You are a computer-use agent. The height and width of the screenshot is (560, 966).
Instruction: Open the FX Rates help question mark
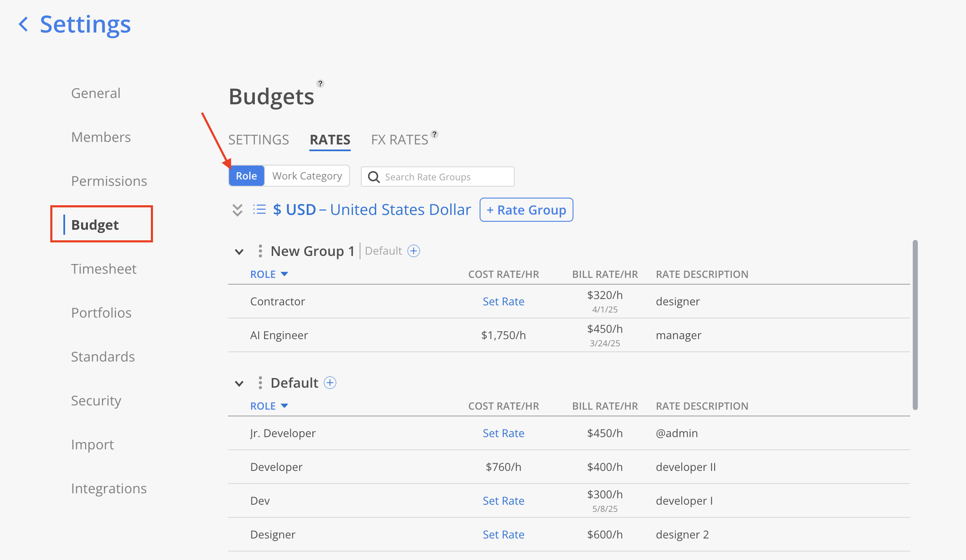coord(434,134)
